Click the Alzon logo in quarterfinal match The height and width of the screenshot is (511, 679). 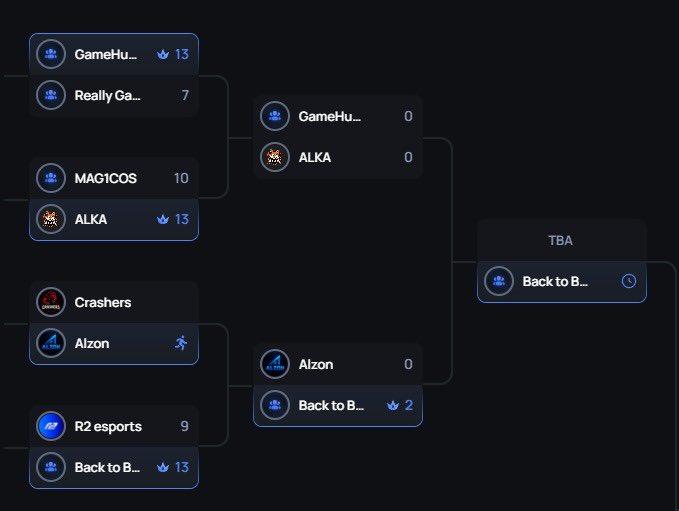point(51,343)
